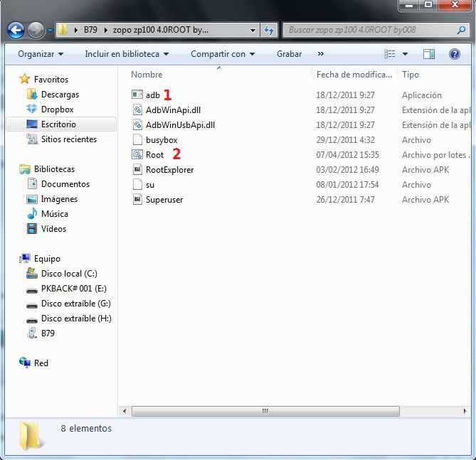The width and height of the screenshot is (476, 460).
Task: Click the folder icon in details pane
Action: pos(31,436)
